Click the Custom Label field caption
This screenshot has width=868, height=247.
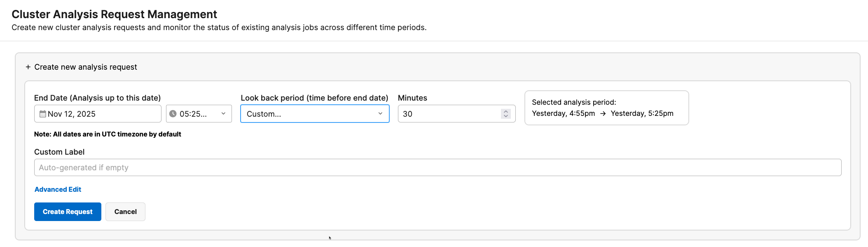[59, 152]
